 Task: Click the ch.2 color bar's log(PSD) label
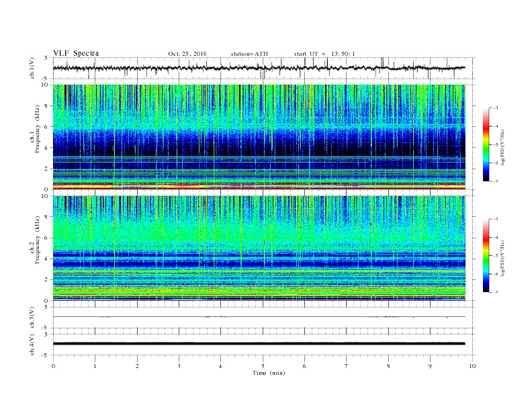(x=503, y=259)
